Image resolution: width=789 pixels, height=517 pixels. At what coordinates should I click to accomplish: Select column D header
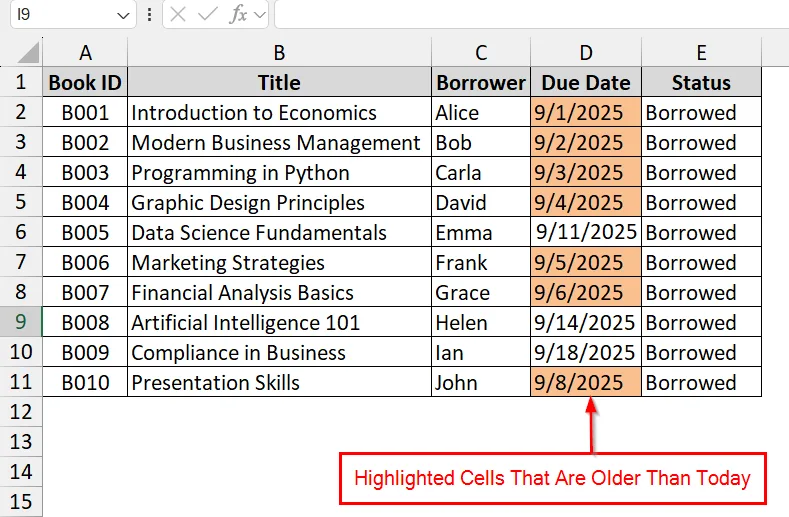586,52
